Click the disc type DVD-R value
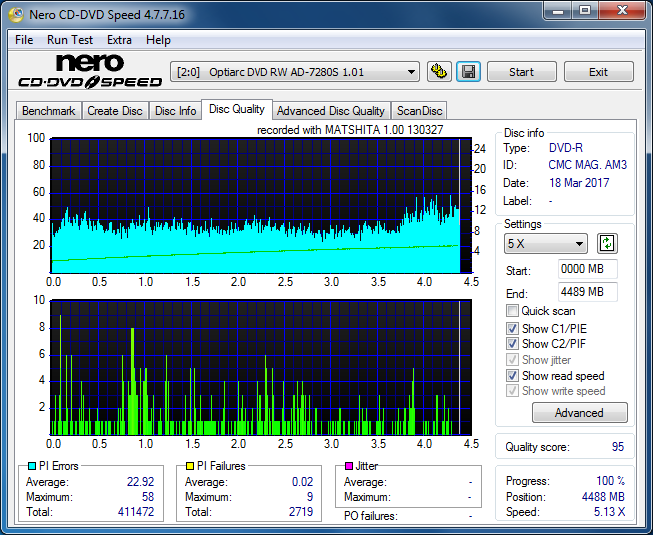Image resolution: width=653 pixels, height=535 pixels. 566,148
